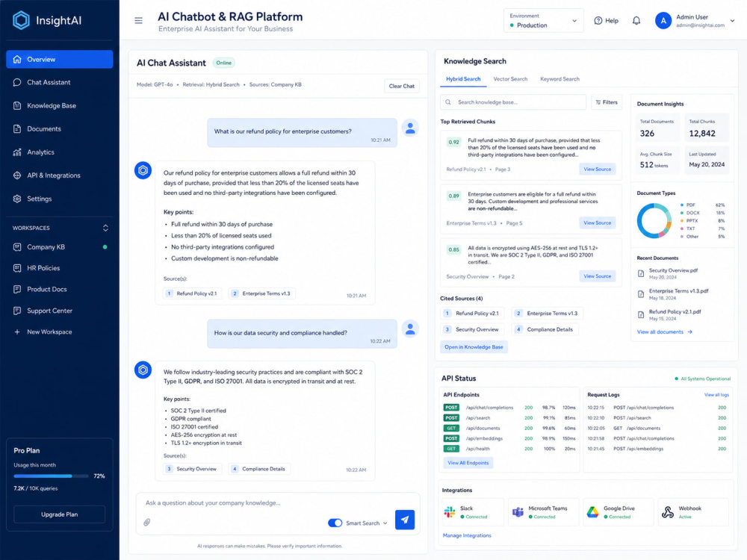Screen dimensions: 747x560
Task: Open the Refund Policy v2.1.pdf document icon
Action: 641,315
